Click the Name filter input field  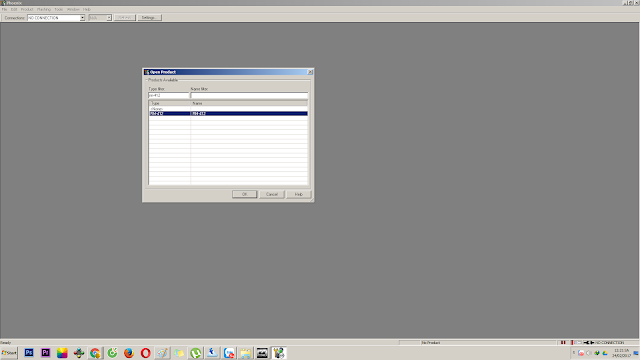pyautogui.click(x=249, y=95)
